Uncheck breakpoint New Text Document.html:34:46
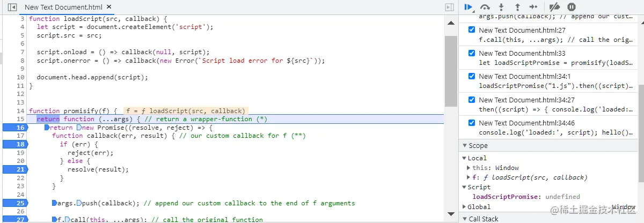Viewport: 644px width, 223px height. [x=472, y=123]
